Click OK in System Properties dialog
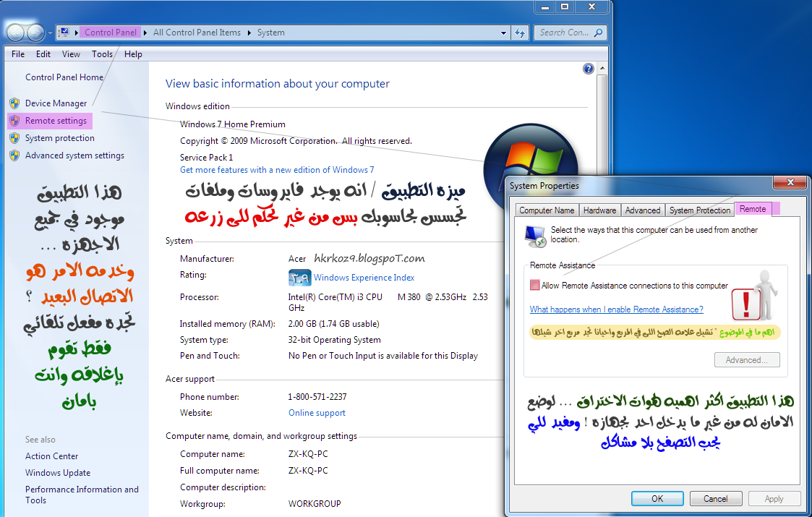The width and height of the screenshot is (812, 517). [657, 498]
